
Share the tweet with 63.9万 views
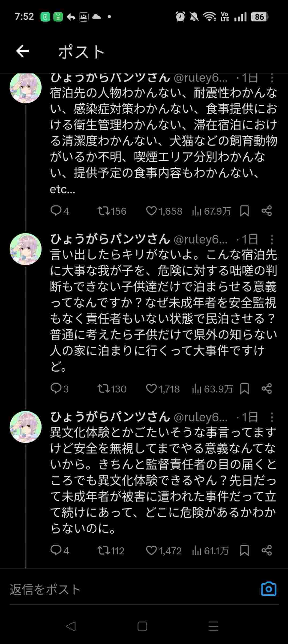pos(267,389)
